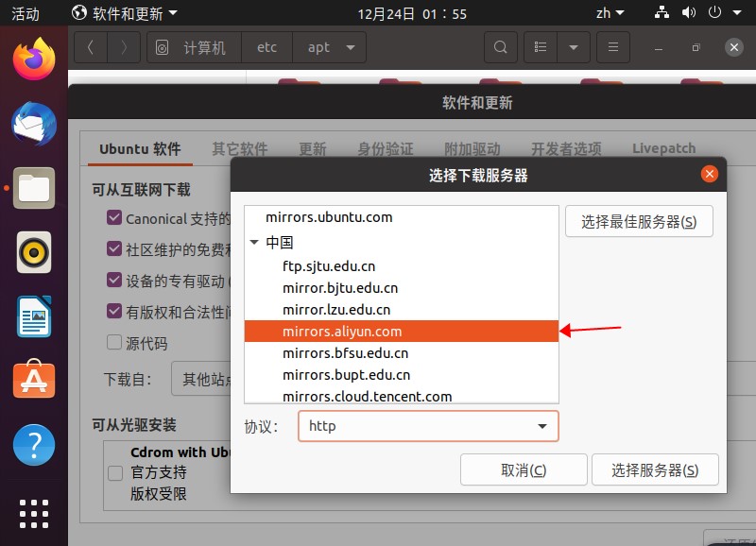Click 选择最佳服务器 button

639,221
